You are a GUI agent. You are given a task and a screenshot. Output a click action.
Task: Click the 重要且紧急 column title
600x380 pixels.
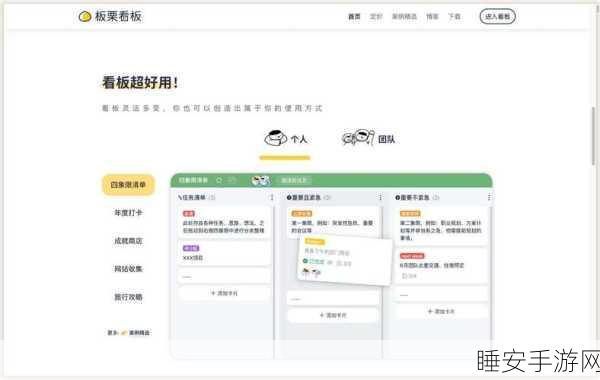[x=303, y=197]
